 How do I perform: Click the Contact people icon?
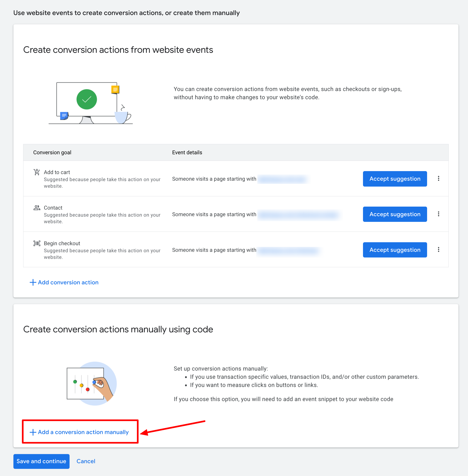37,208
